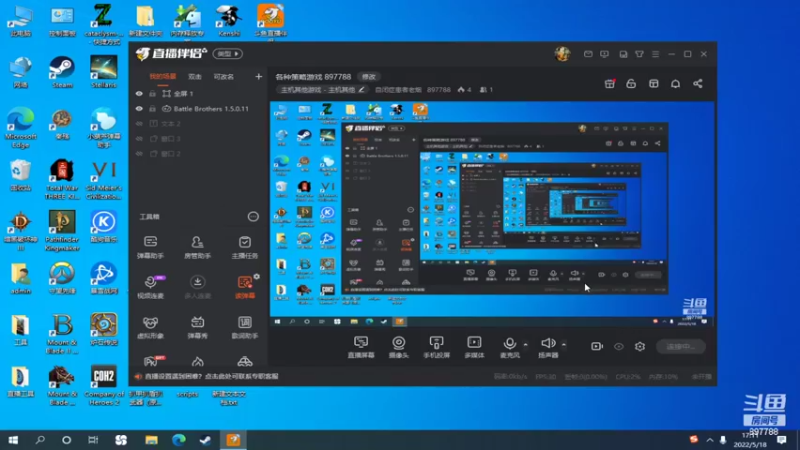The height and width of the screenshot is (450, 800).
Task: Add 多媒体 multimedia source
Action: (x=474, y=347)
